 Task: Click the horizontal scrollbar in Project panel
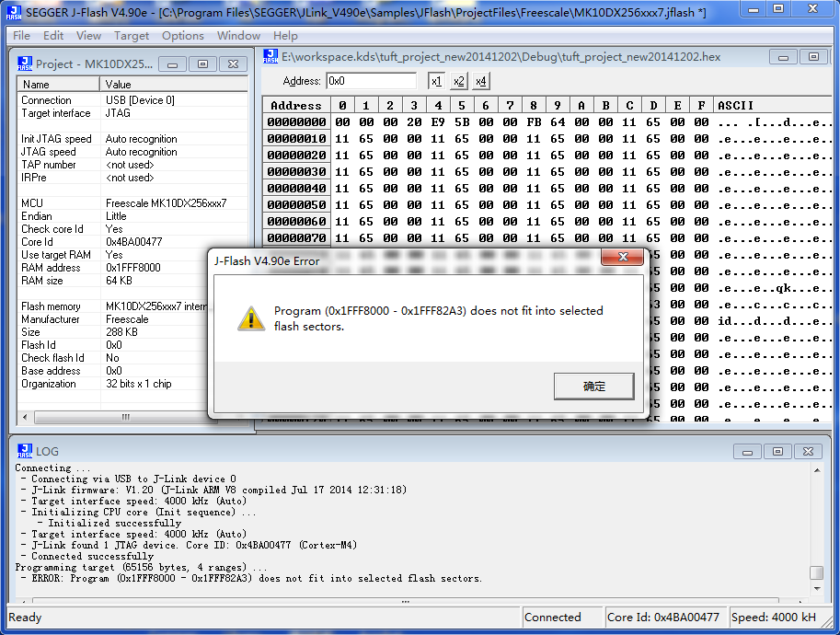tap(125, 417)
